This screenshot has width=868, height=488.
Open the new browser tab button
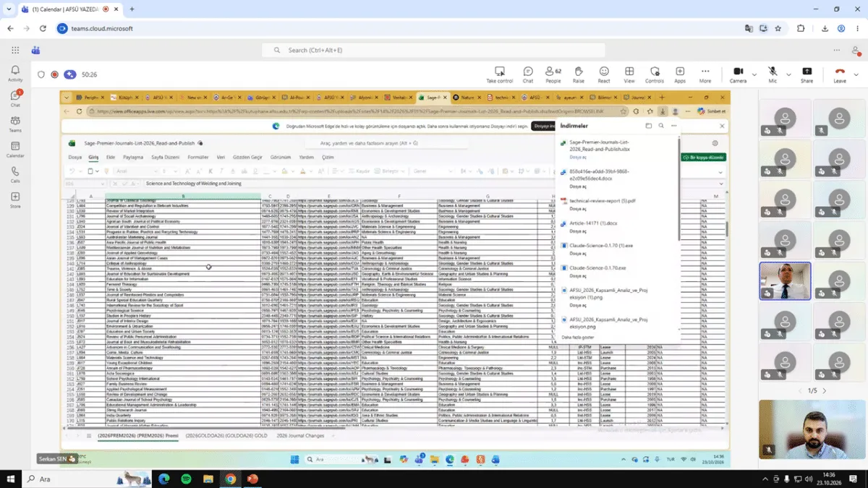(x=132, y=9)
